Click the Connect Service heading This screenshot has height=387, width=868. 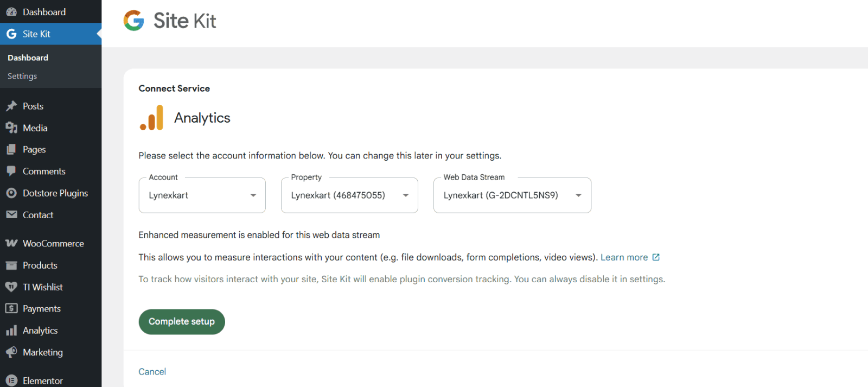click(x=174, y=88)
